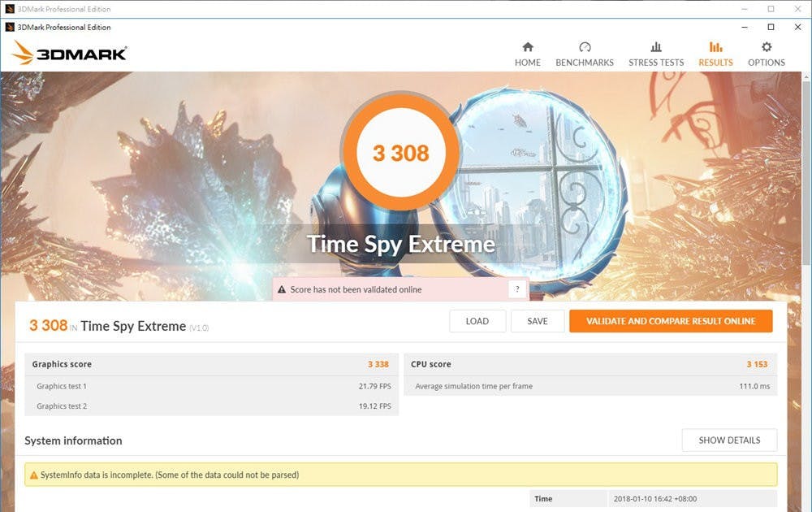Click the OPTIONS menu label
The image size is (812, 512).
tap(767, 63)
